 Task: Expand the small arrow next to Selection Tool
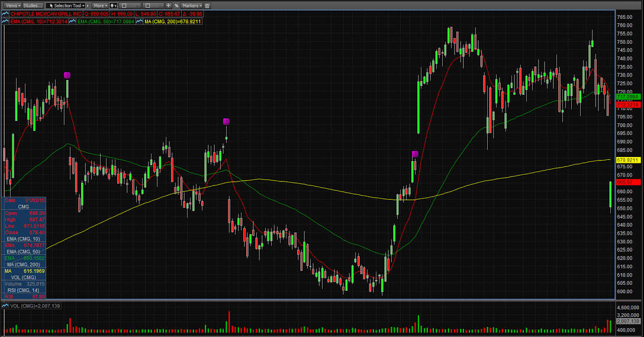pyautogui.click(x=88, y=6)
